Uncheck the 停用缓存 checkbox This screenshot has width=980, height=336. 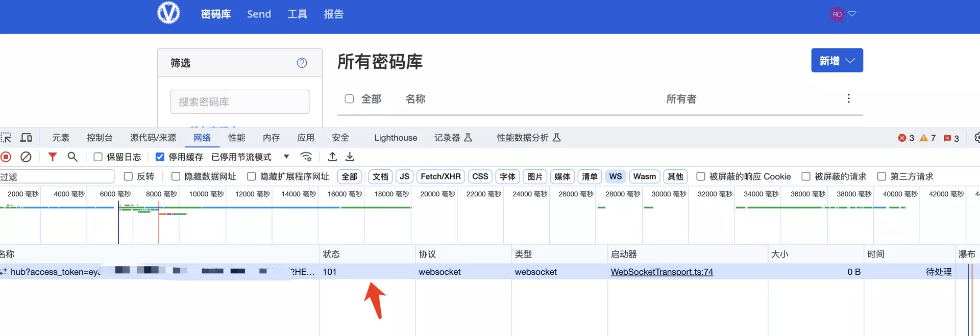(x=160, y=157)
